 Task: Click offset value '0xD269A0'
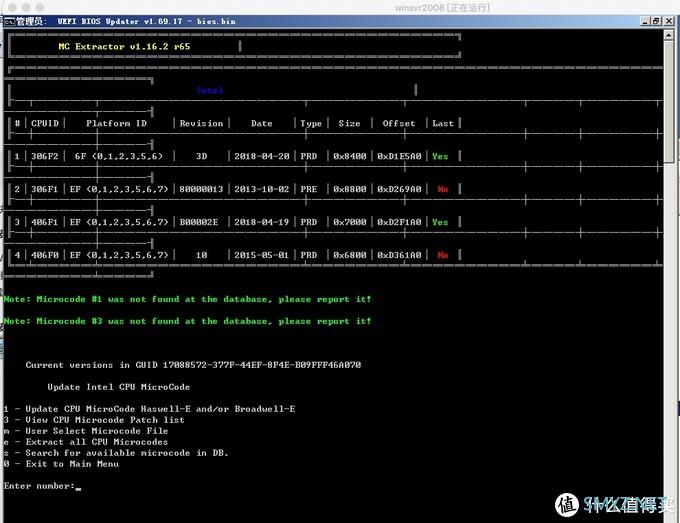pos(399,189)
